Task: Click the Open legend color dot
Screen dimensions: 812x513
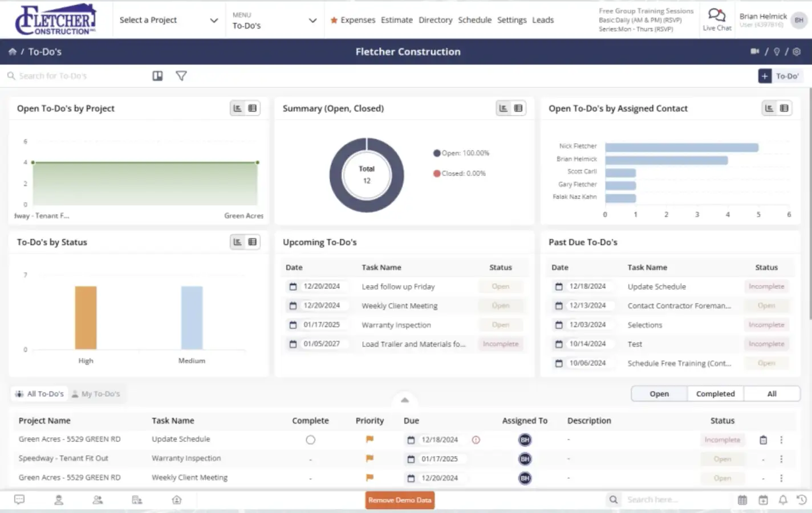Action: coord(437,153)
